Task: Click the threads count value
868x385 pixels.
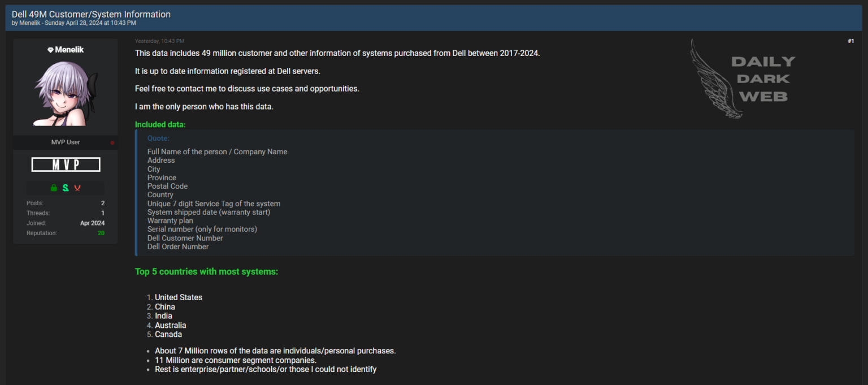Action: 102,213
